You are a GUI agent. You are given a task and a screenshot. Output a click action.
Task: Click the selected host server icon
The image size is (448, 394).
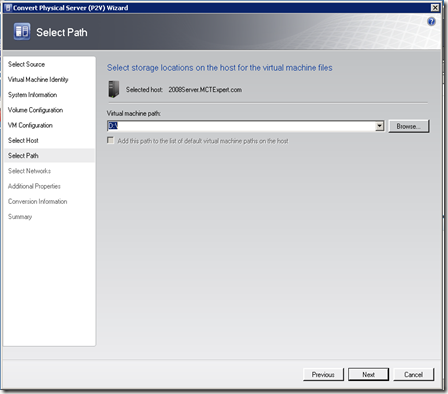[114, 89]
